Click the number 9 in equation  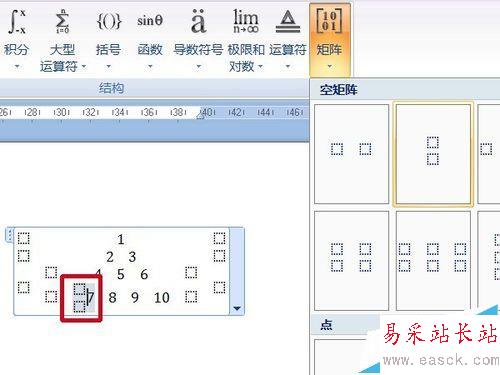pyautogui.click(x=135, y=297)
